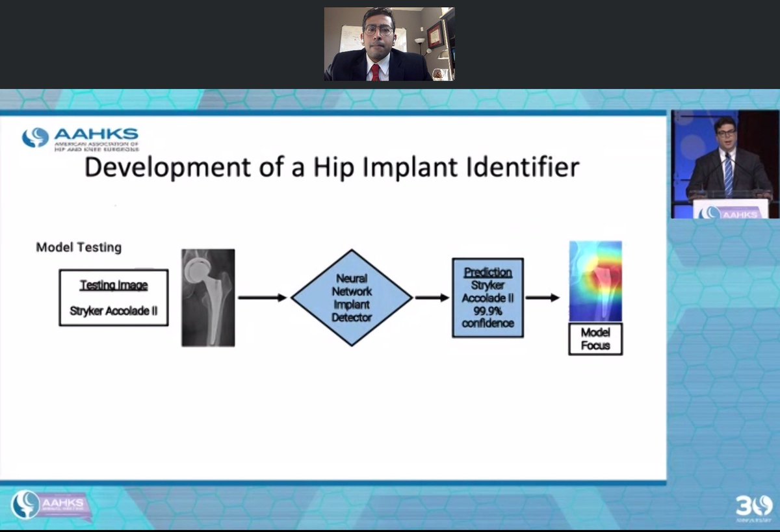Click the 'Neural Network Implant Detector' diamond
The width and height of the screenshot is (780, 532).
point(352,298)
